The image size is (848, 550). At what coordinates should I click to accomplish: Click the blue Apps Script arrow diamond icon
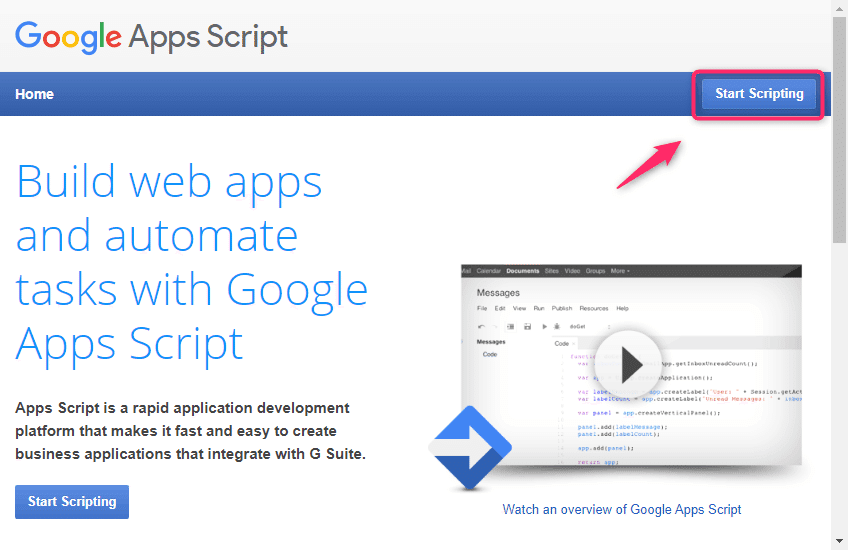click(469, 448)
